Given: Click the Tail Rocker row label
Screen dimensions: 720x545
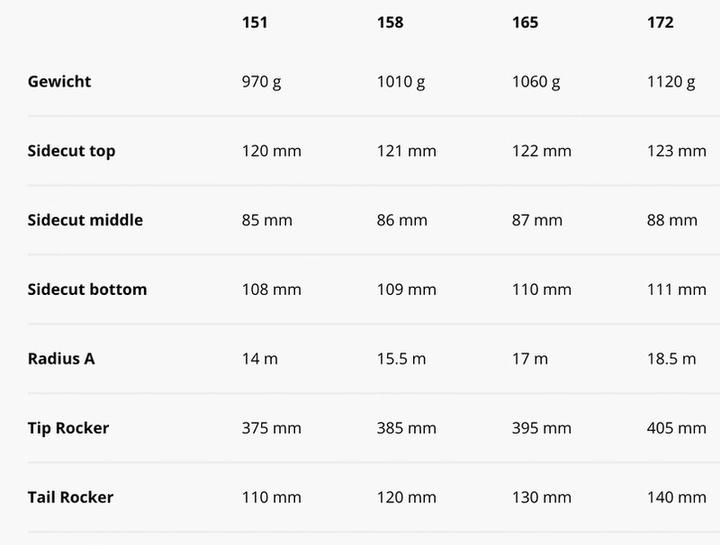Looking at the screenshot, I should click(70, 497).
